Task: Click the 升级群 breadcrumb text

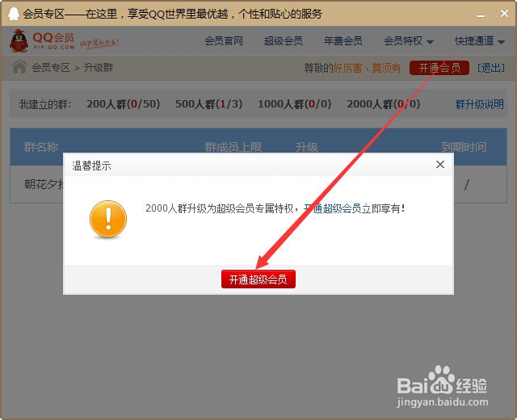Action: point(99,68)
